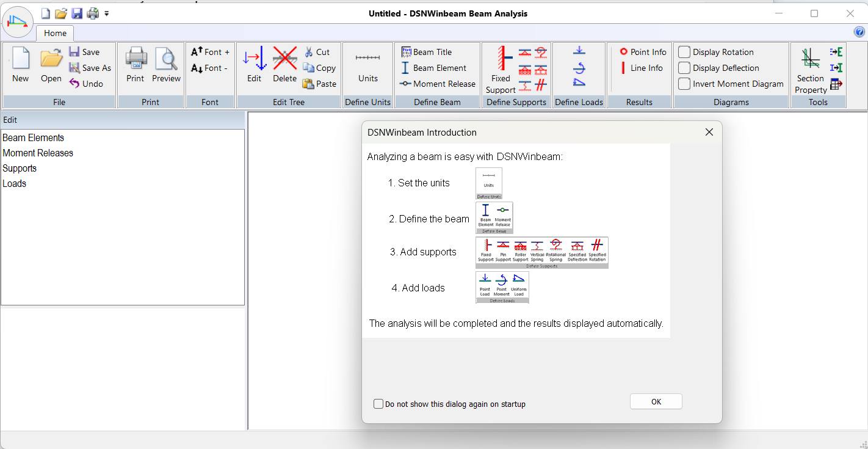Open help via blue question mark
The height and width of the screenshot is (449, 868).
859,32
